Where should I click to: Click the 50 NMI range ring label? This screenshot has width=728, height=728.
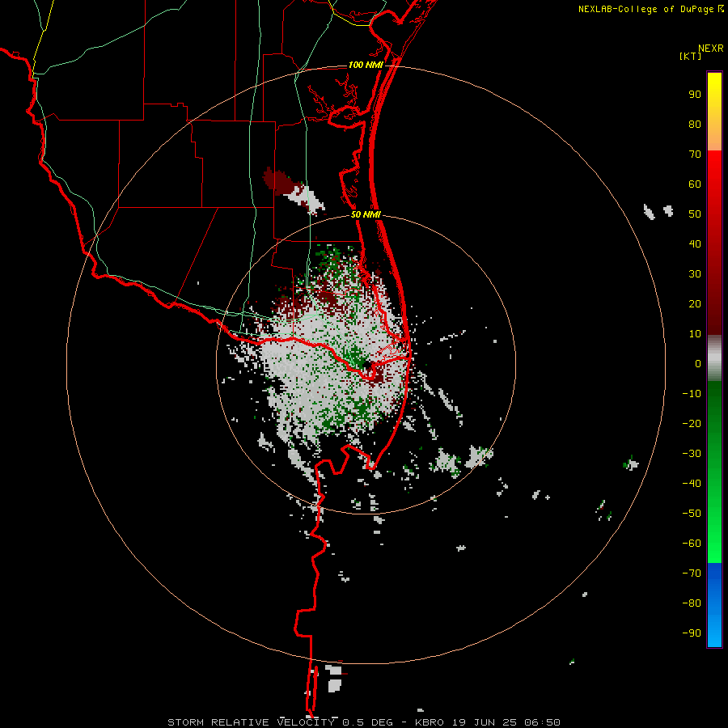click(x=366, y=214)
